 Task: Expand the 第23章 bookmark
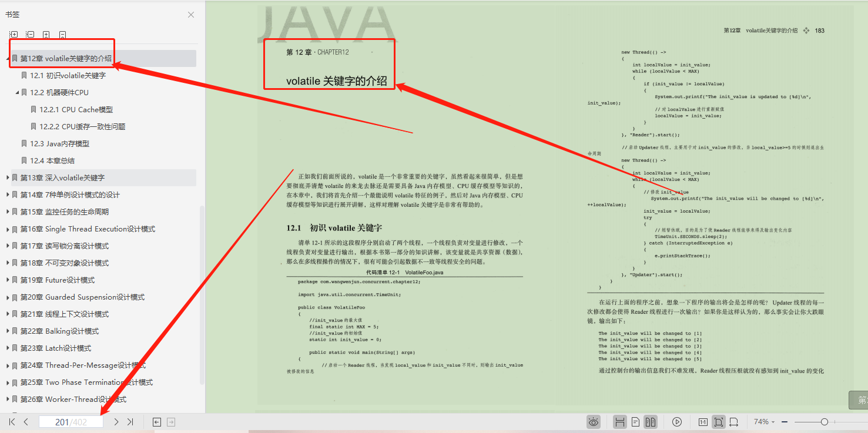[x=8, y=348]
